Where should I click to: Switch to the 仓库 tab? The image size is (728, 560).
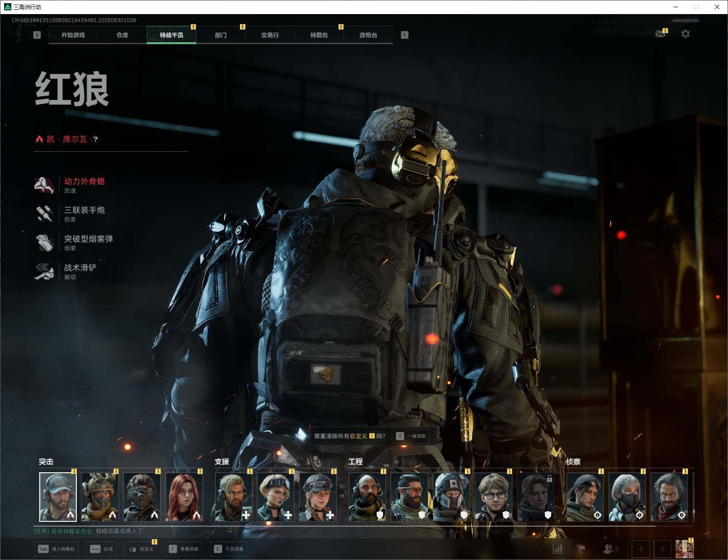[x=122, y=35]
